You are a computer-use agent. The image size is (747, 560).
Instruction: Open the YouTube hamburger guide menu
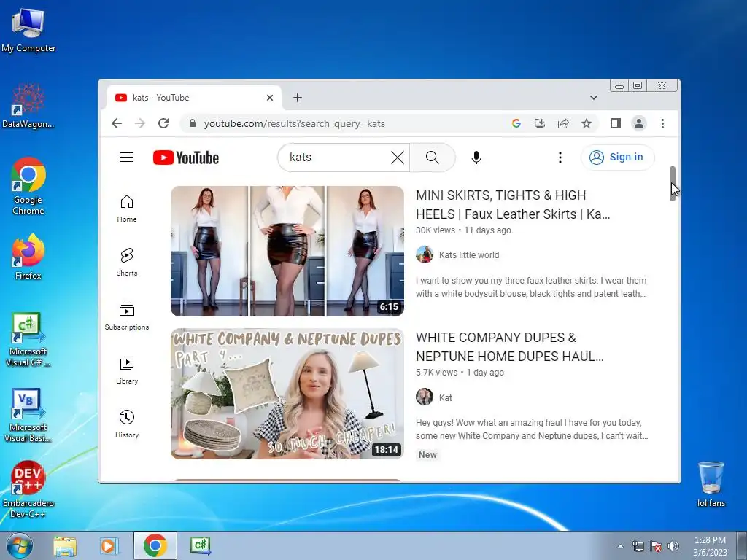(127, 157)
